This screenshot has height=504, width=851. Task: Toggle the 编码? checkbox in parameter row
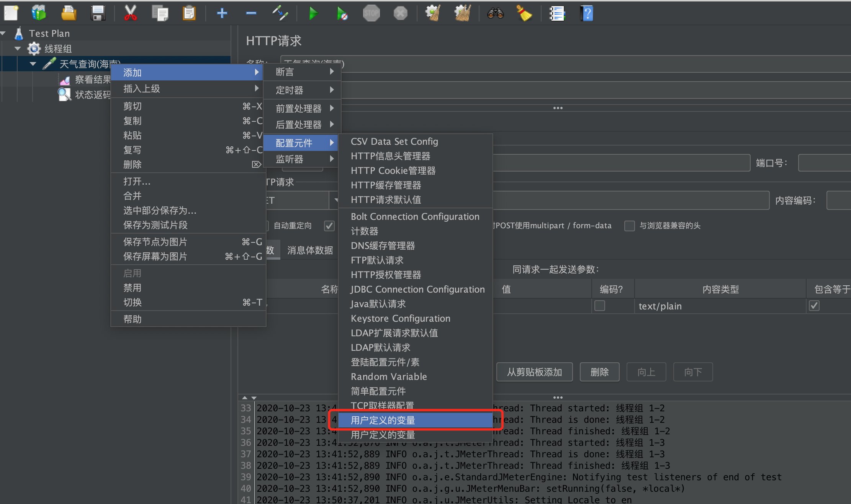[x=599, y=306]
